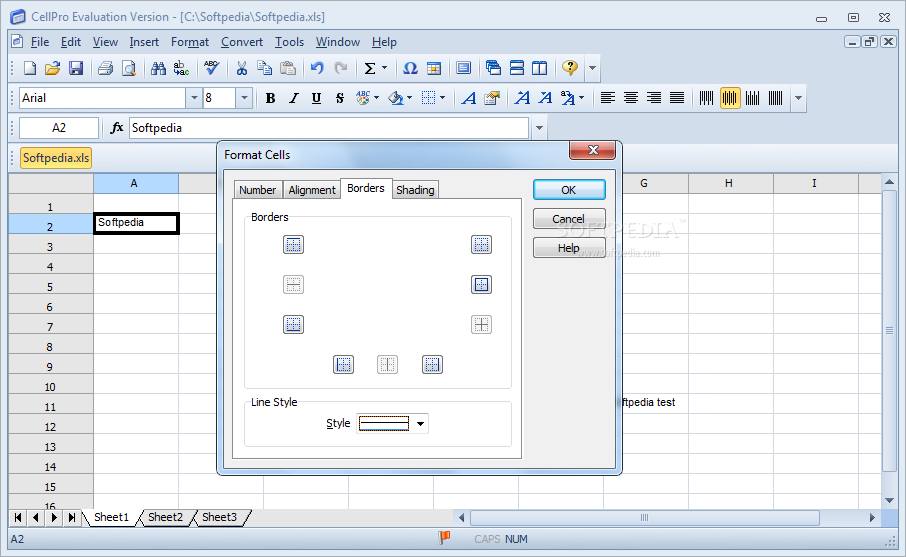The image size is (906, 557).
Task: Toggle bottom border in Format Cells dialog
Action: coord(294,325)
